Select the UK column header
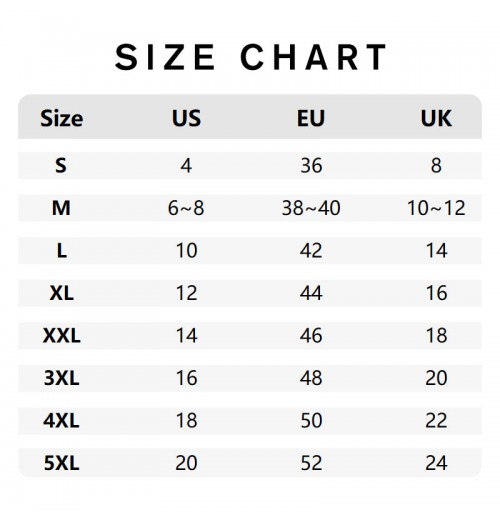The width and height of the screenshot is (500, 520). click(x=436, y=118)
